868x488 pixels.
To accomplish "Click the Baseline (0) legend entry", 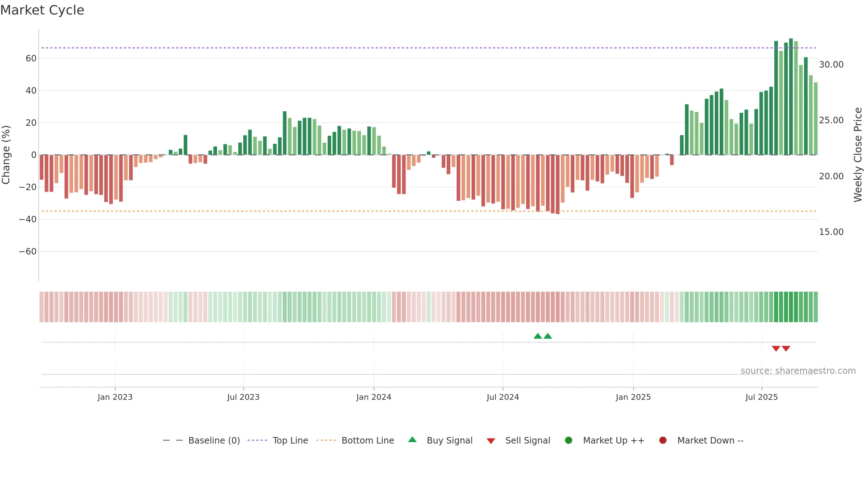I will point(201,440).
